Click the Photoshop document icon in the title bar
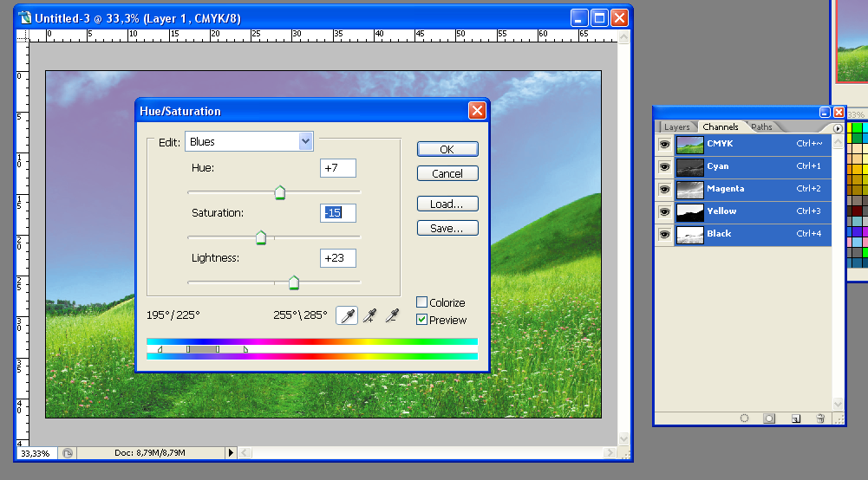868x480 pixels. (x=25, y=17)
